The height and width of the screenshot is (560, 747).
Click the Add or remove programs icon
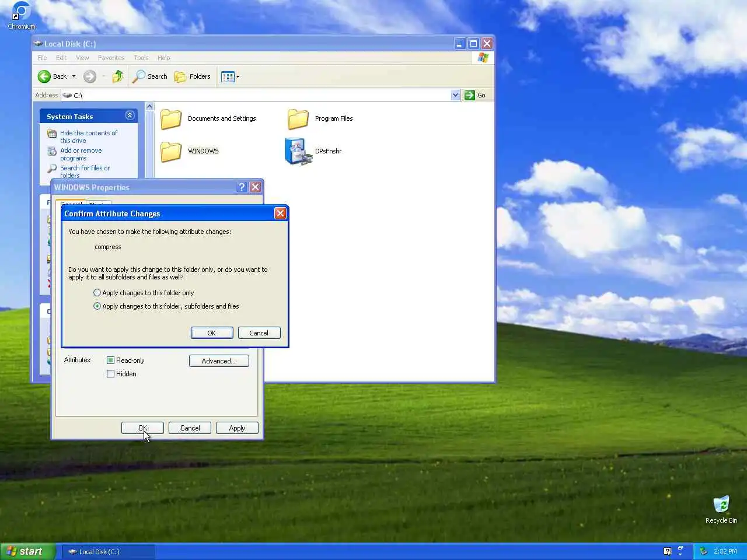tap(52, 151)
